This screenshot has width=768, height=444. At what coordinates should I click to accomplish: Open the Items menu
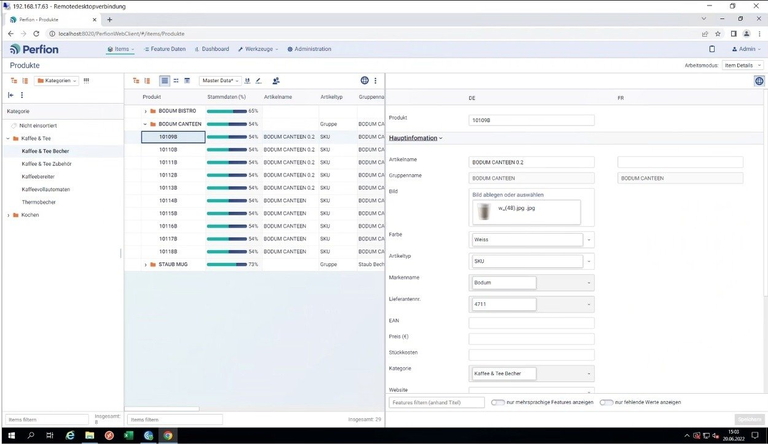(x=120, y=49)
